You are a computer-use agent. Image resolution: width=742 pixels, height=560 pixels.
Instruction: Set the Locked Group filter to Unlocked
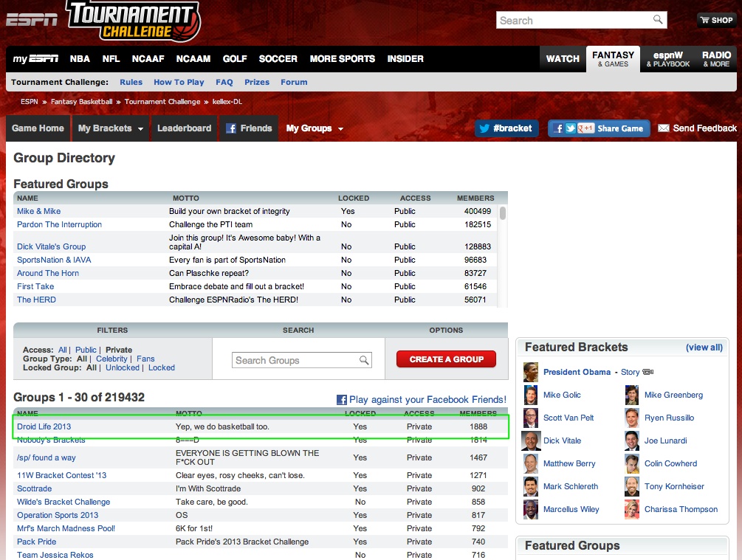(x=122, y=367)
